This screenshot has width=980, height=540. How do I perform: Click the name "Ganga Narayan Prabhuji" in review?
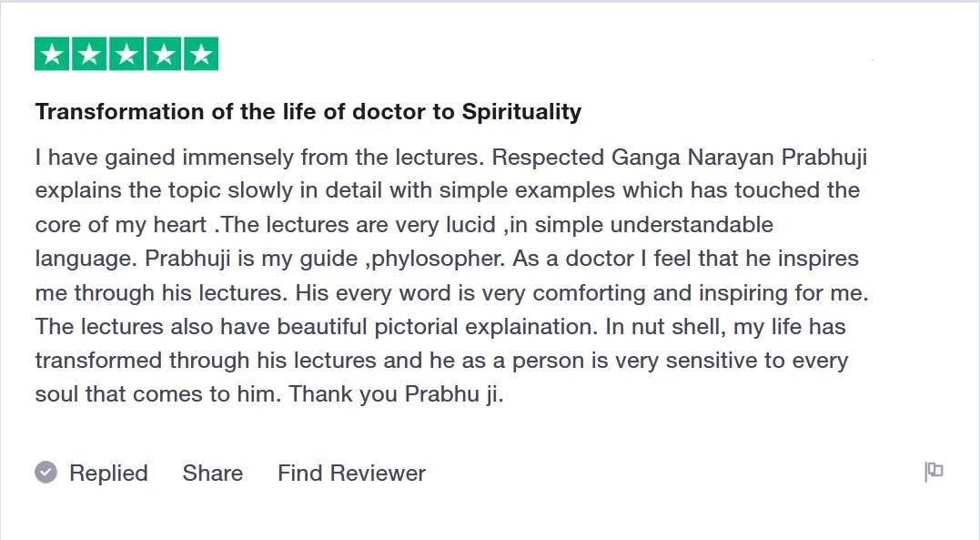click(x=738, y=157)
